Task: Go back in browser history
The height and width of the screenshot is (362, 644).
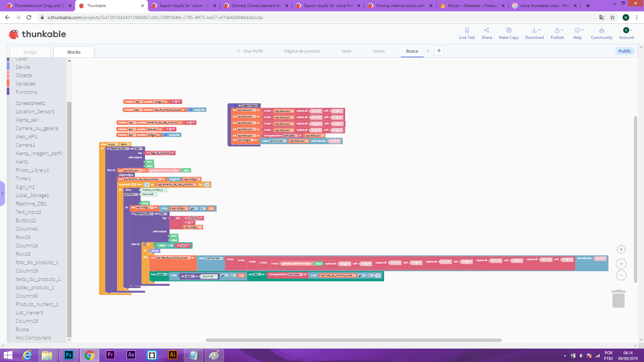Action: coord(7,17)
